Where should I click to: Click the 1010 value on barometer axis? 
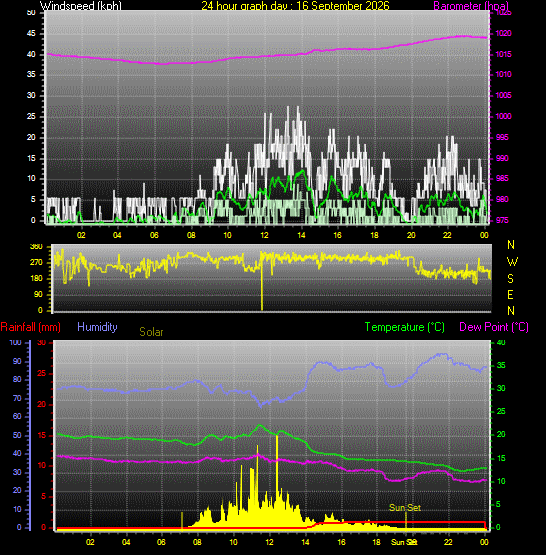503,74
